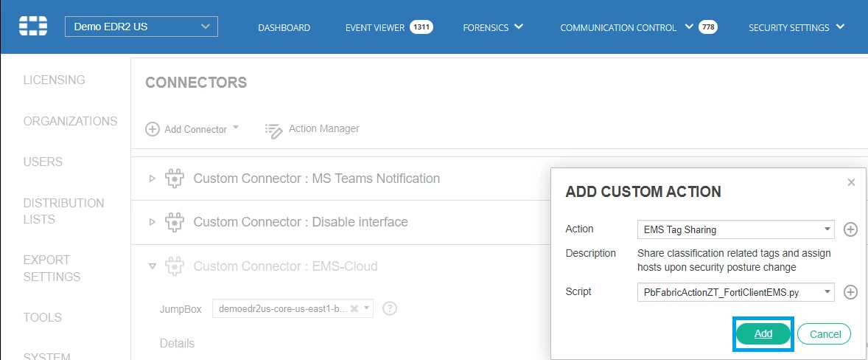Click the action Description text
This screenshot has width=868, height=360.
pyautogui.click(x=734, y=260)
